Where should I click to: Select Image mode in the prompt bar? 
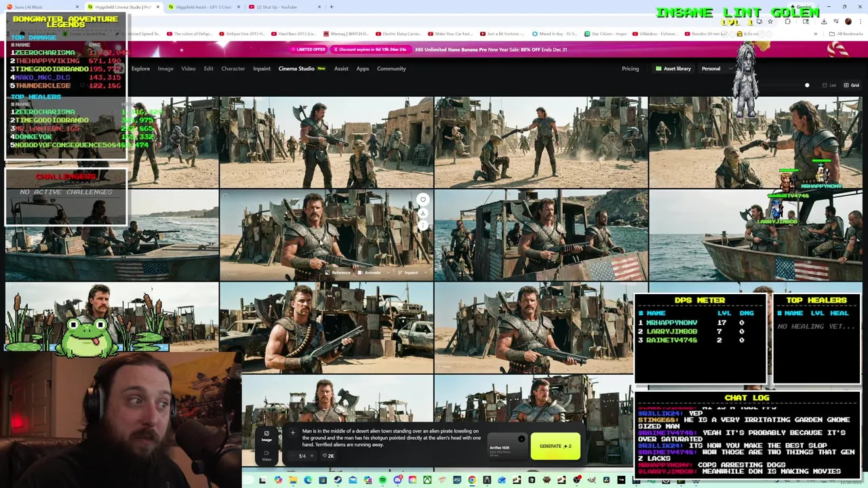click(267, 436)
